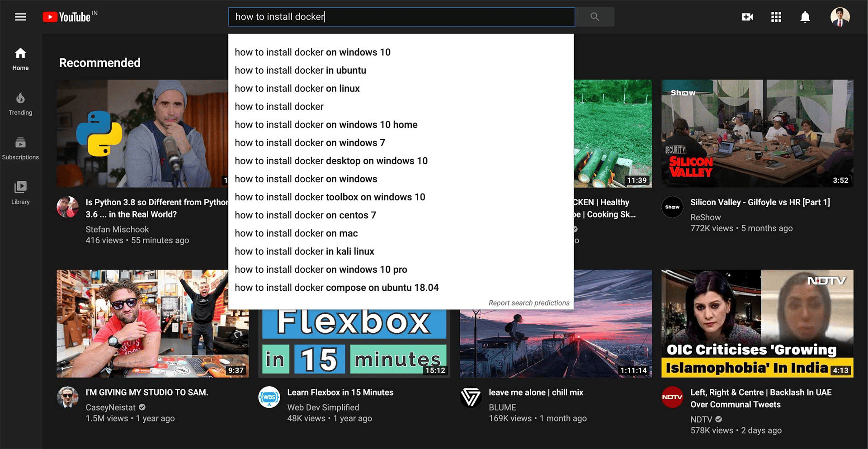Click the search magnifier button

click(594, 17)
